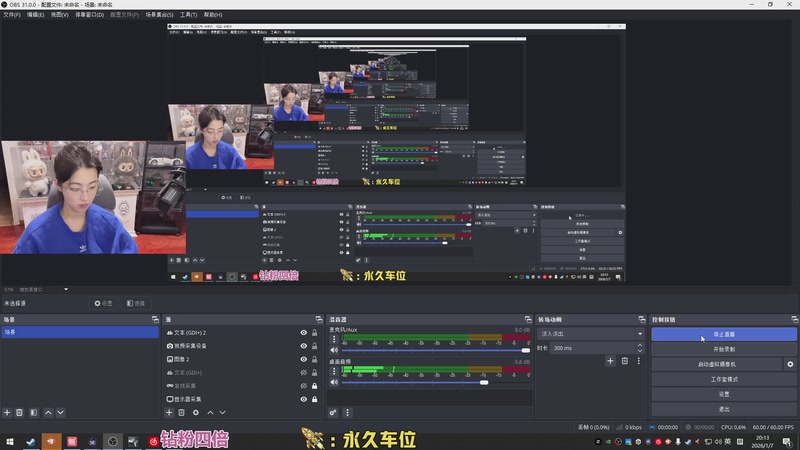This screenshot has height=450, width=800.
Task: Move the scene up with the arrow
Action: (x=48, y=412)
